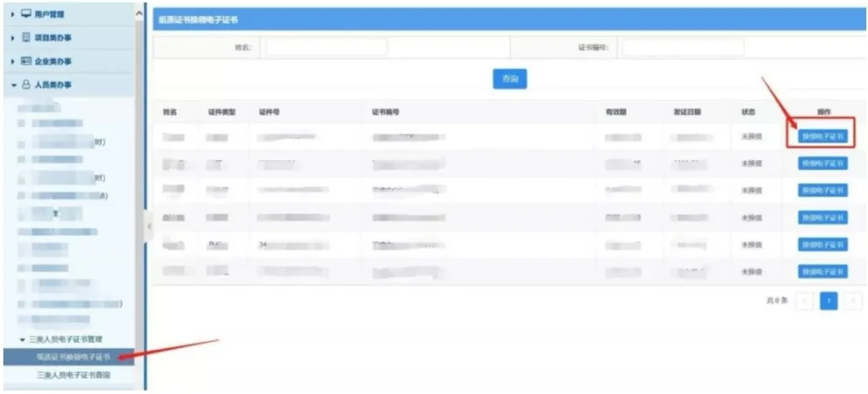Open the 纸质证书换领电子证书 menu item
This screenshot has width=868, height=394.
[x=72, y=358]
